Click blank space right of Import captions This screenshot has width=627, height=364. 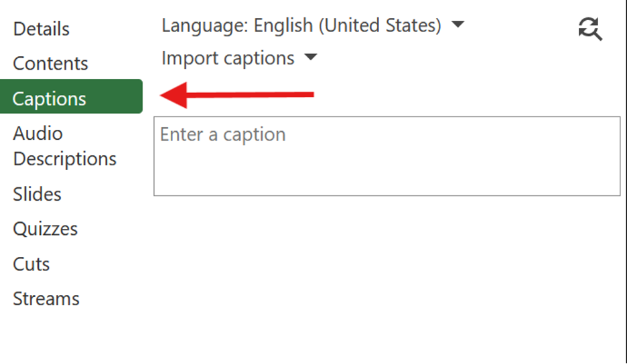456,58
